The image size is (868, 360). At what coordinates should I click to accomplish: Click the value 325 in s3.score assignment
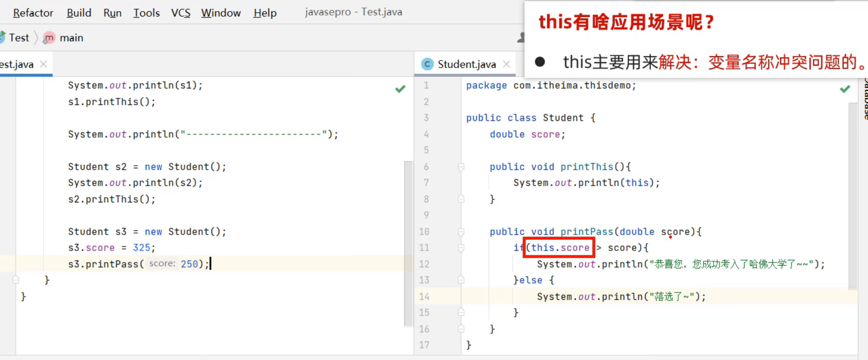[x=142, y=248]
